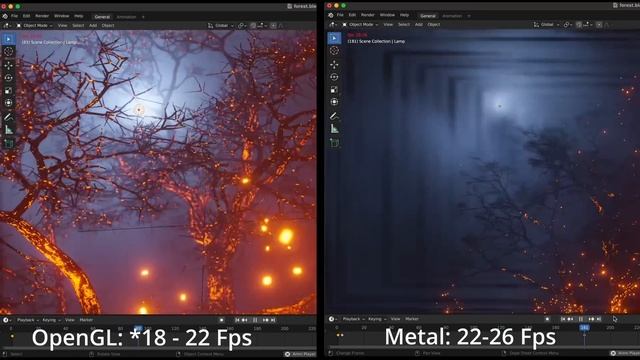Open Global orientation dropdown in right window
Viewport: 640px width, 360px height.
pos(547,24)
